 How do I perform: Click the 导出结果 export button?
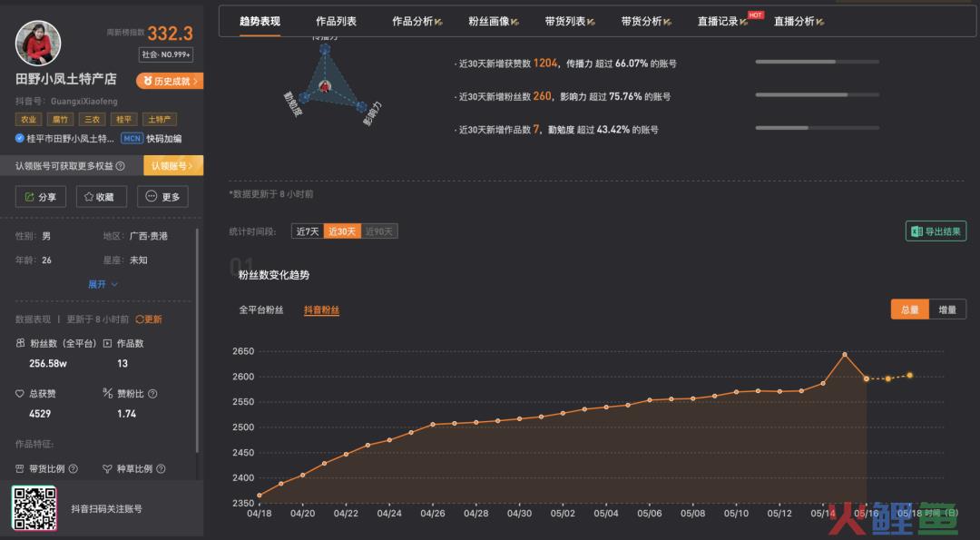[x=936, y=231]
